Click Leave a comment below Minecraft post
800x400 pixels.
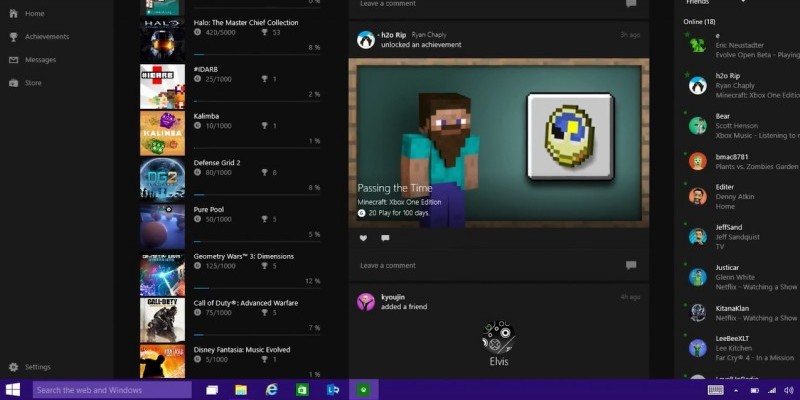388,265
